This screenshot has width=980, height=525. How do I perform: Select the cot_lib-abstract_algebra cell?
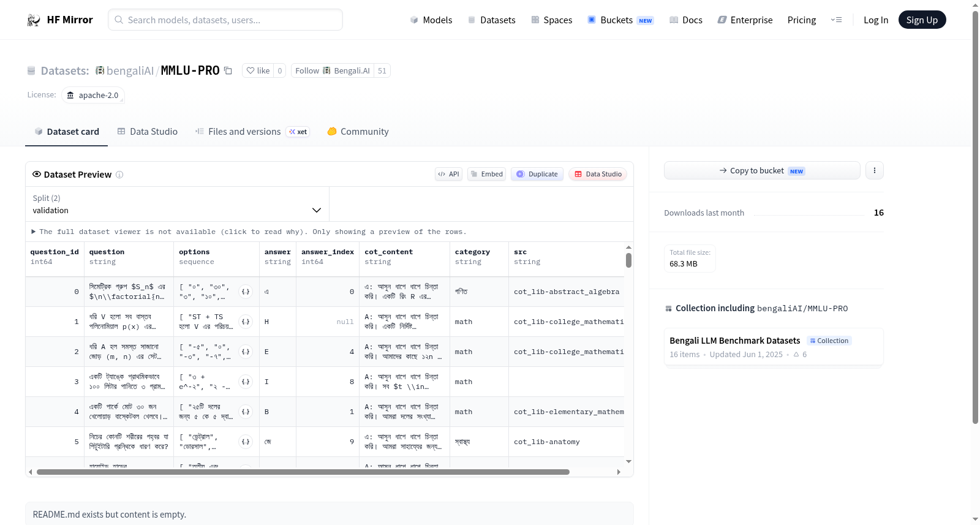[x=567, y=292]
